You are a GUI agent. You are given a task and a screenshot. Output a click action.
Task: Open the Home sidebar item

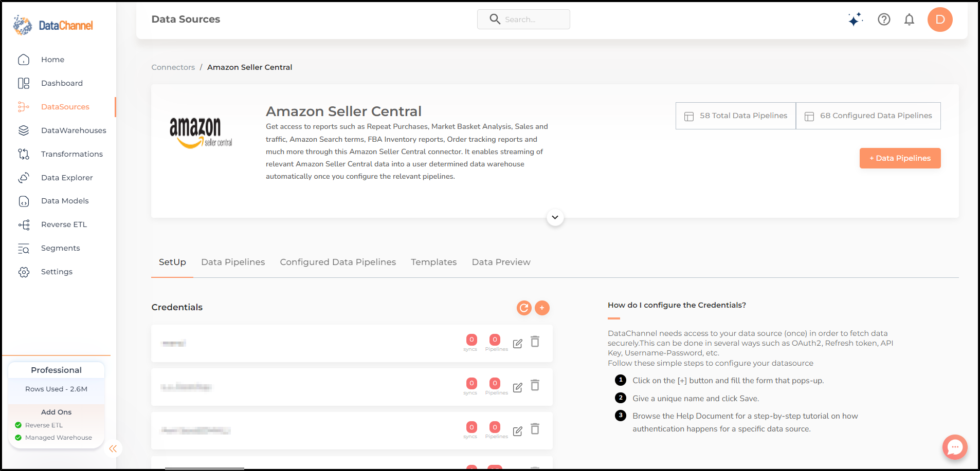(x=52, y=60)
